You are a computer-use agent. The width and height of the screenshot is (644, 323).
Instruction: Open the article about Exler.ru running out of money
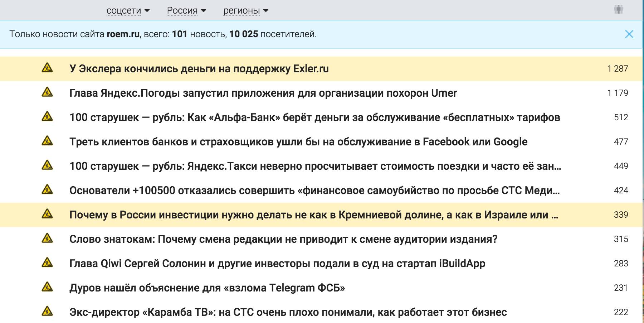(x=199, y=69)
